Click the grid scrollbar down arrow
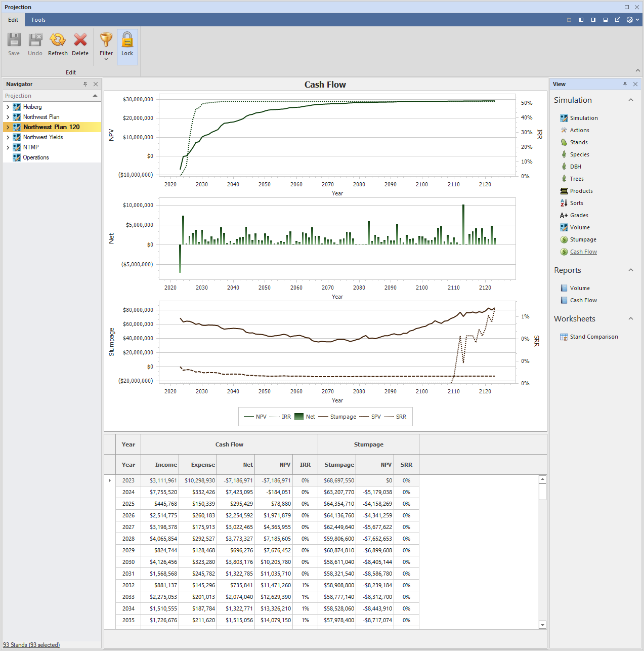Screen dimensions: 644x651 pos(542,625)
